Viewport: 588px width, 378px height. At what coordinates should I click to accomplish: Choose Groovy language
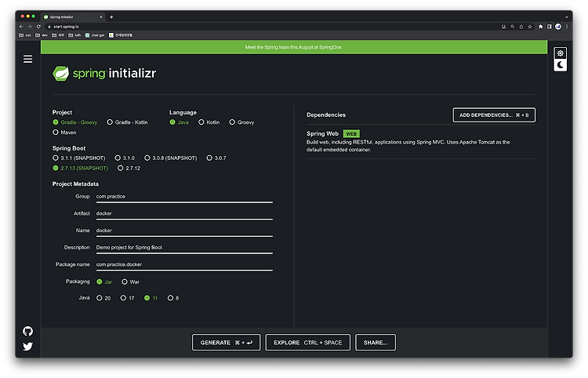242,122
